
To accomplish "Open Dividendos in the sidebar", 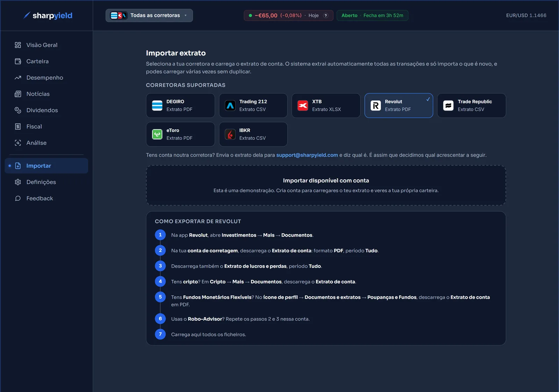I will click(46, 110).
